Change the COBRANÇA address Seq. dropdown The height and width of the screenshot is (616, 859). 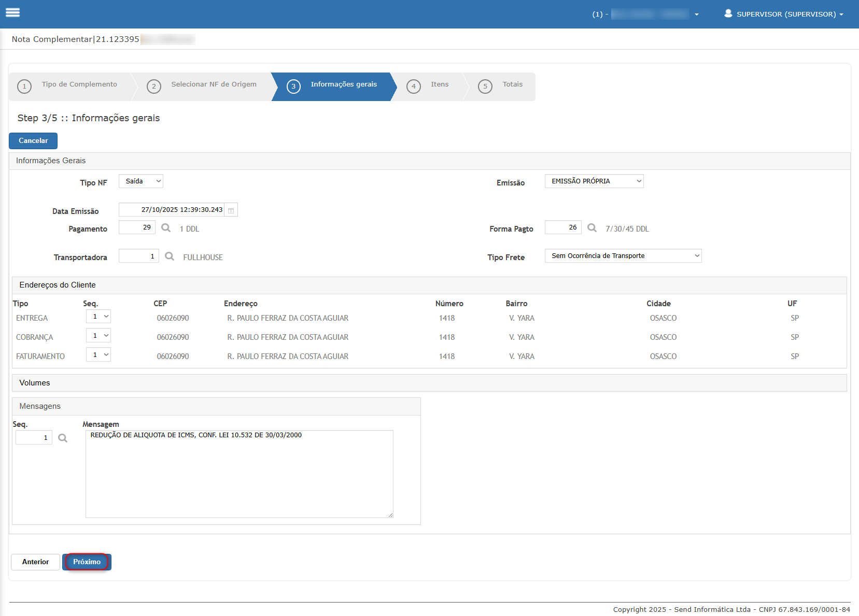click(98, 336)
